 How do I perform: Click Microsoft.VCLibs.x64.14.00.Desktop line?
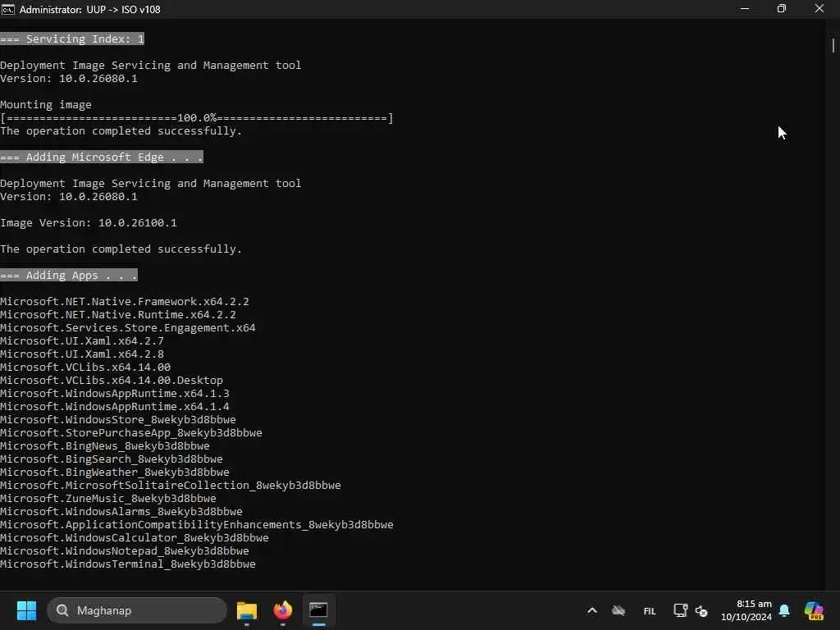click(x=112, y=381)
